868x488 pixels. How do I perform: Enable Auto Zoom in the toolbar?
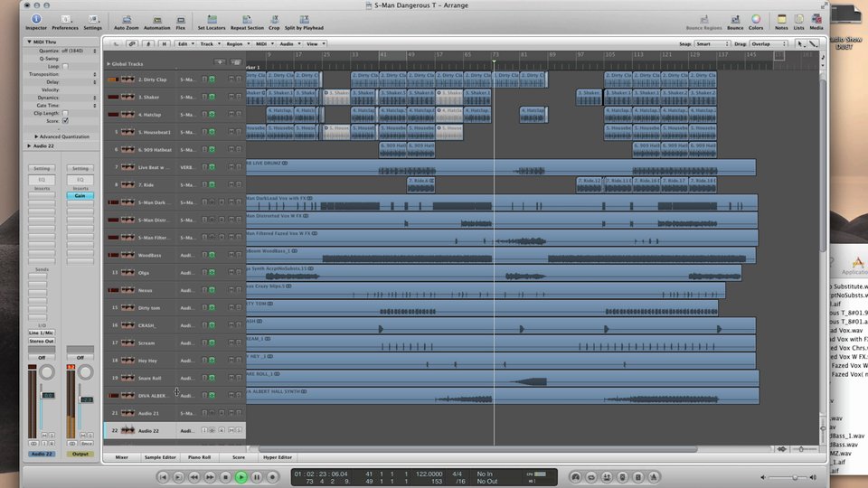[127, 21]
